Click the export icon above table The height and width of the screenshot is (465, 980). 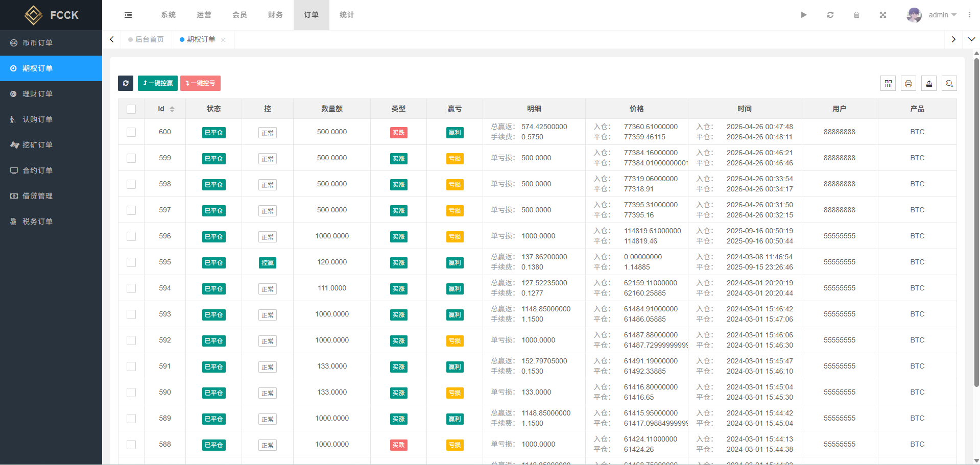coord(929,83)
